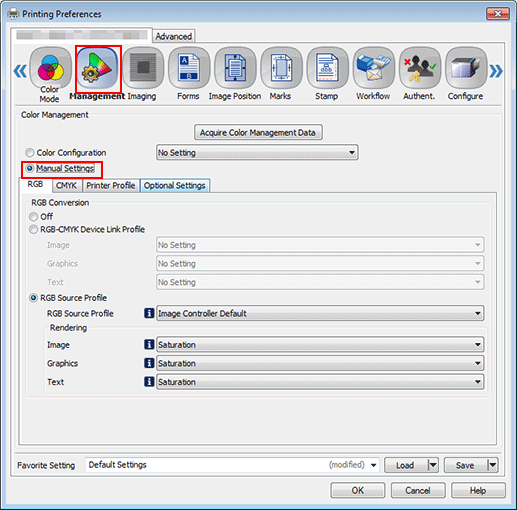This screenshot has width=517, height=510.
Task: Switch to the CMYK tab
Action: click(x=66, y=186)
